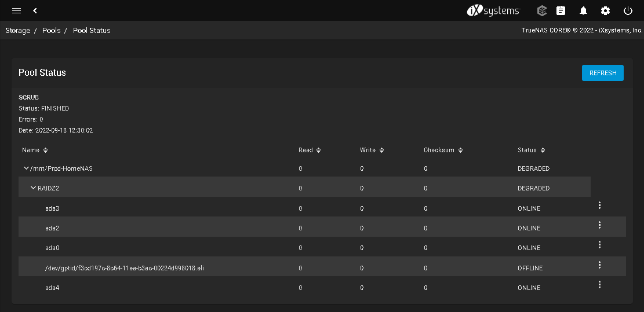This screenshot has width=644, height=312.
Task: Click the scrub Date 2022-09-18 12:30:02
Action: (56, 130)
